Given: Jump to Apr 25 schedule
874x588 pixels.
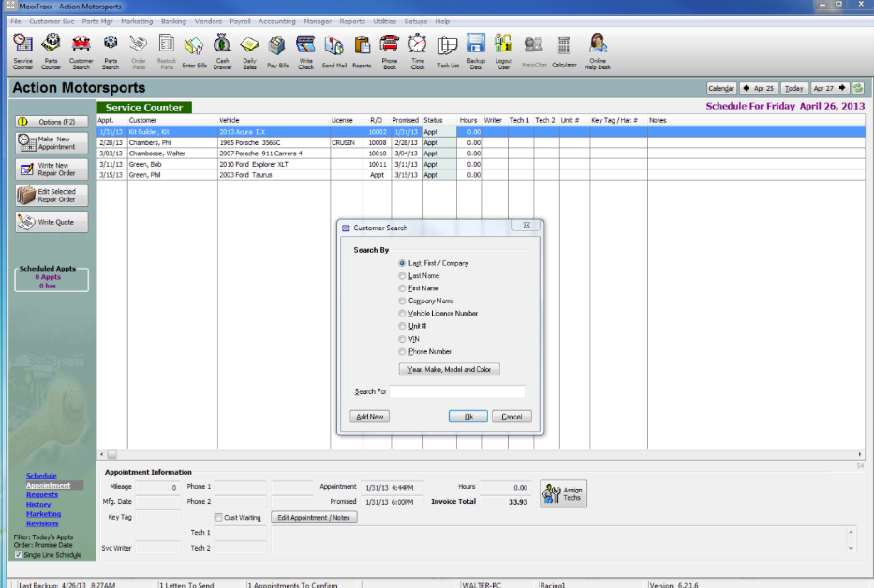Looking at the screenshot, I should pos(759,87).
